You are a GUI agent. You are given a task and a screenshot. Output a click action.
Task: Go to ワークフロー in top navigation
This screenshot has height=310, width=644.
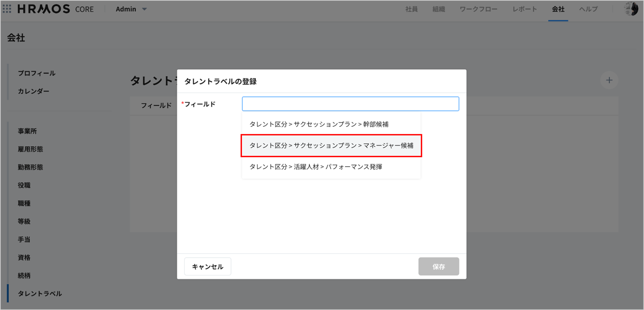478,9
